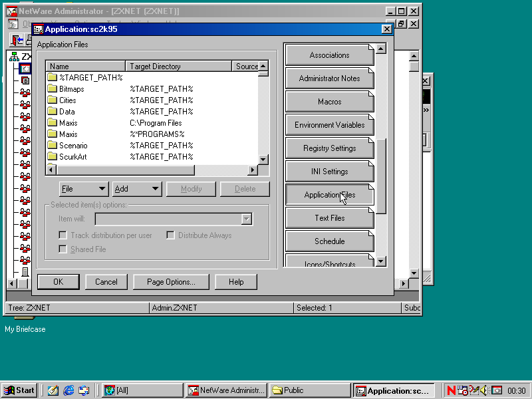Click the ZXNET tree root icon
The image size is (532, 399).
tap(14, 57)
